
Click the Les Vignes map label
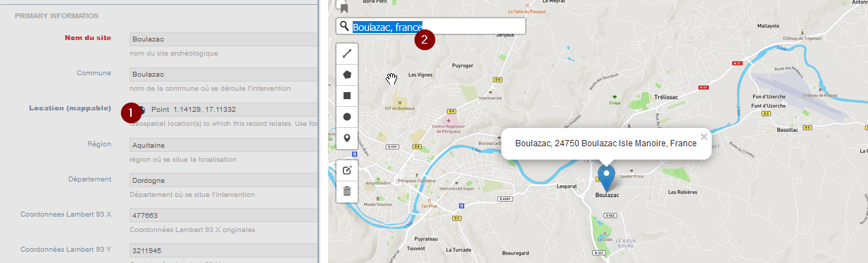(420, 74)
